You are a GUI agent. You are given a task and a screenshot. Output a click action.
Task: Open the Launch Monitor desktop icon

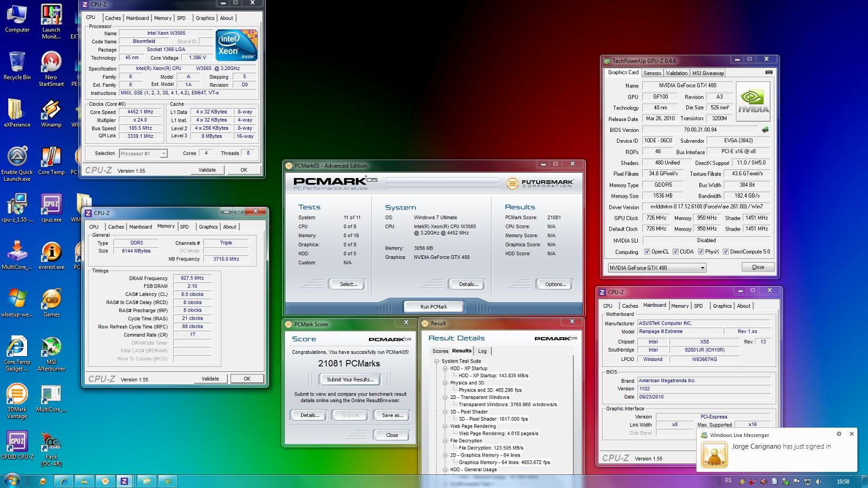51,22
